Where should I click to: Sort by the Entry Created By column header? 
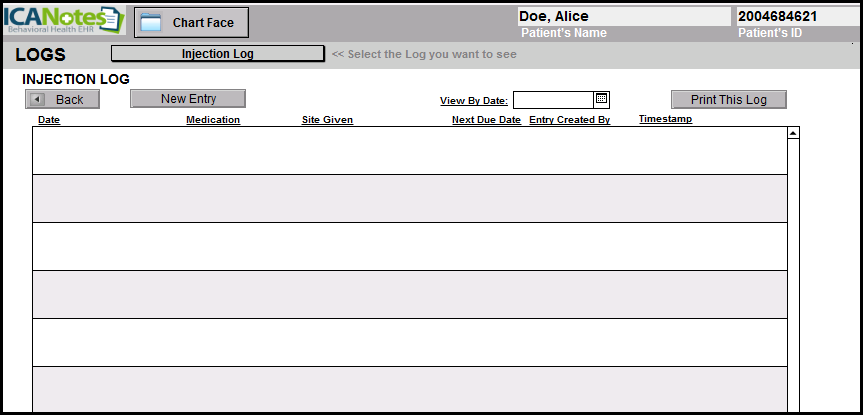point(569,120)
